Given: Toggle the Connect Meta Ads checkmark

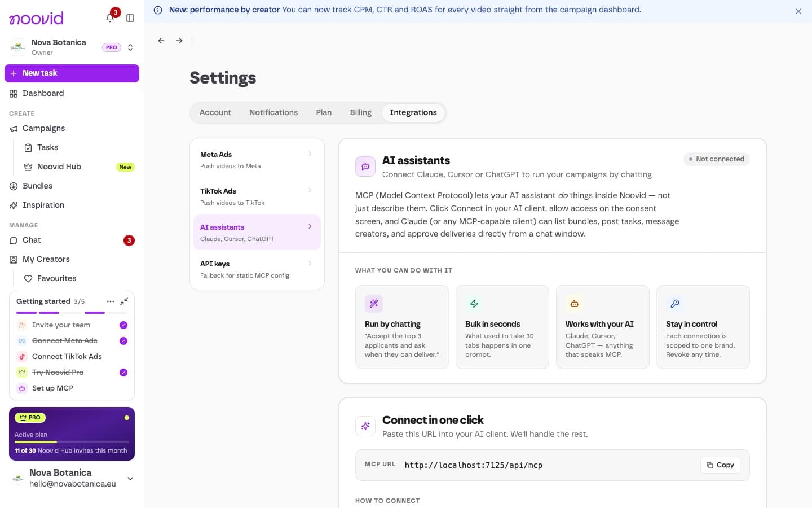Looking at the screenshot, I should 123,341.
